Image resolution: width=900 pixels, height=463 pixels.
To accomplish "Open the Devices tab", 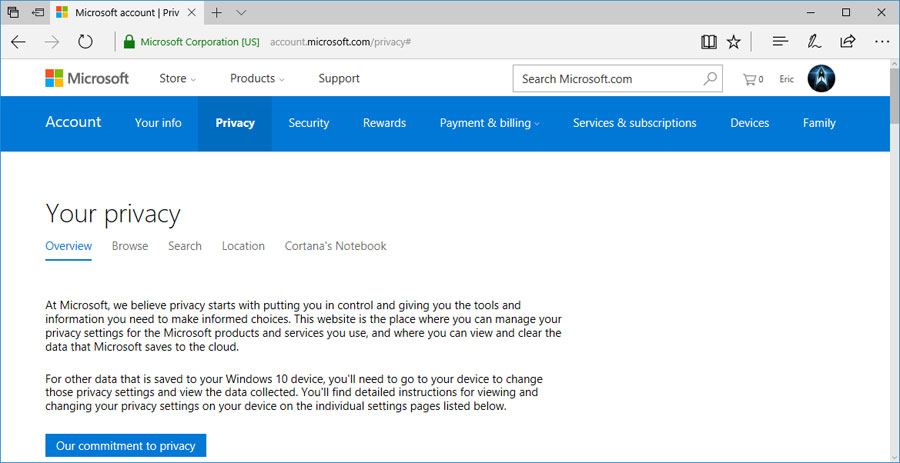I will click(x=750, y=123).
